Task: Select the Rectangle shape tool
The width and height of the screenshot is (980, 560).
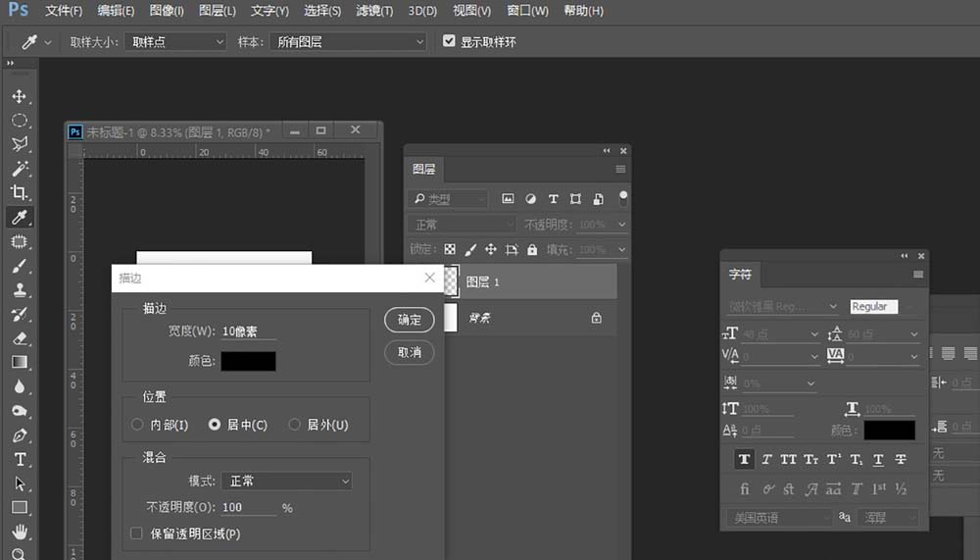Action: click(x=20, y=507)
